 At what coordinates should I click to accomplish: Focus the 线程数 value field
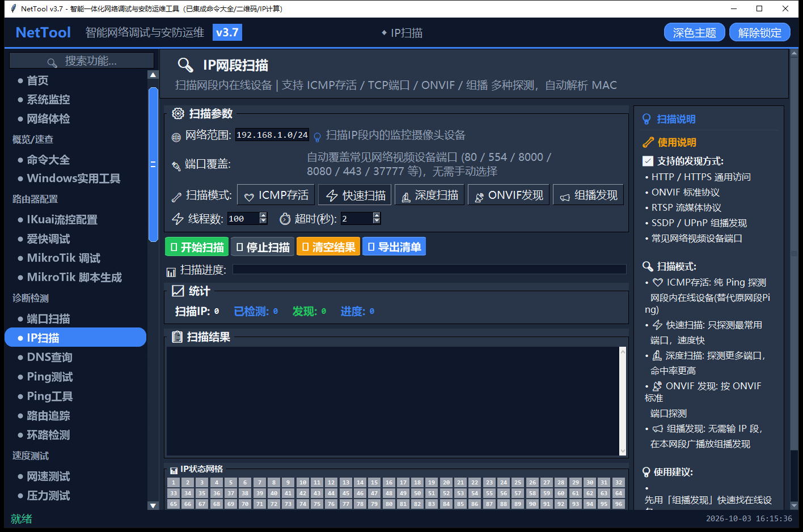[x=243, y=219]
